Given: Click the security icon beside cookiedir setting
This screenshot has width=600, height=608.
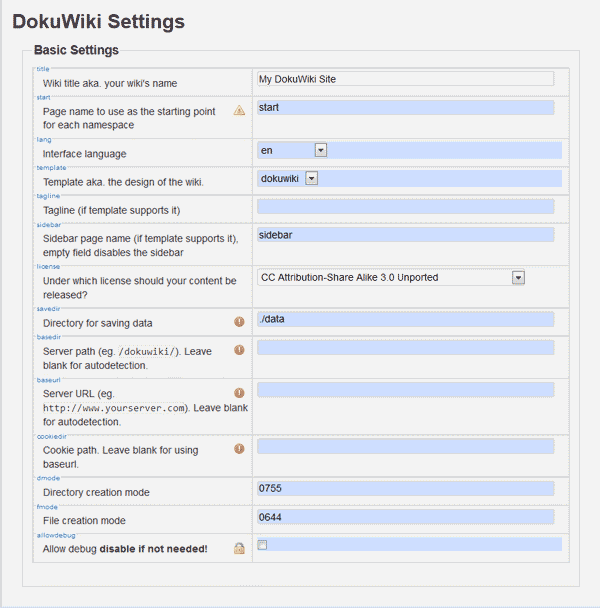Looking at the screenshot, I should (239, 448).
